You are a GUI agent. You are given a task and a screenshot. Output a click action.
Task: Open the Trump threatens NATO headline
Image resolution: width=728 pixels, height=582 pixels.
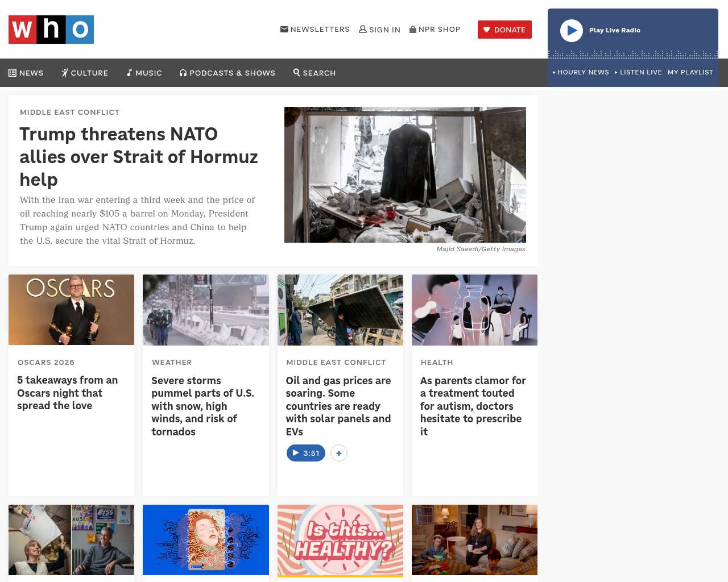click(139, 156)
